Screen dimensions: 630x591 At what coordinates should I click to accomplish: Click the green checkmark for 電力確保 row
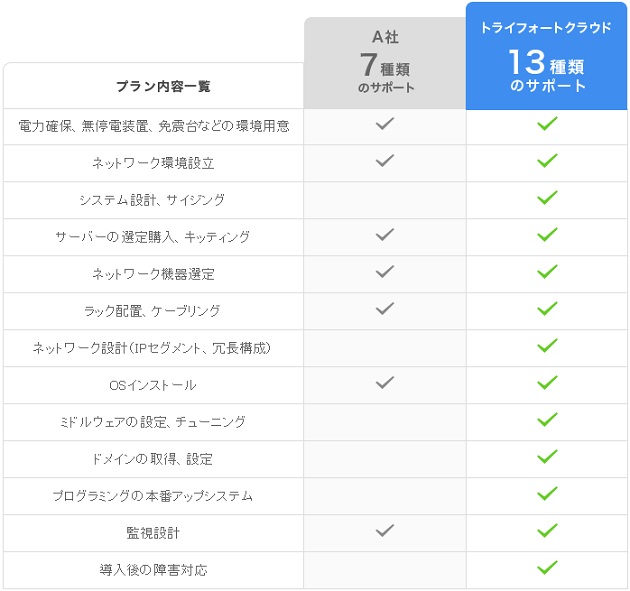pyautogui.click(x=547, y=123)
